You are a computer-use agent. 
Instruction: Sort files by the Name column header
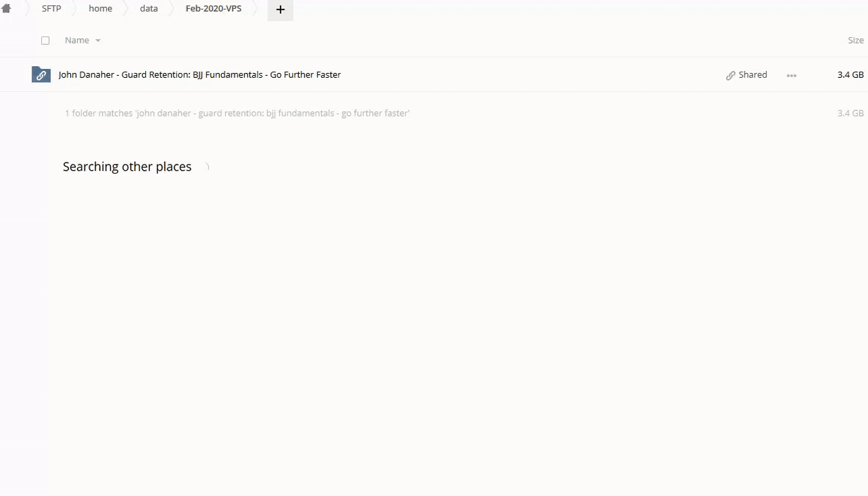[76, 40]
